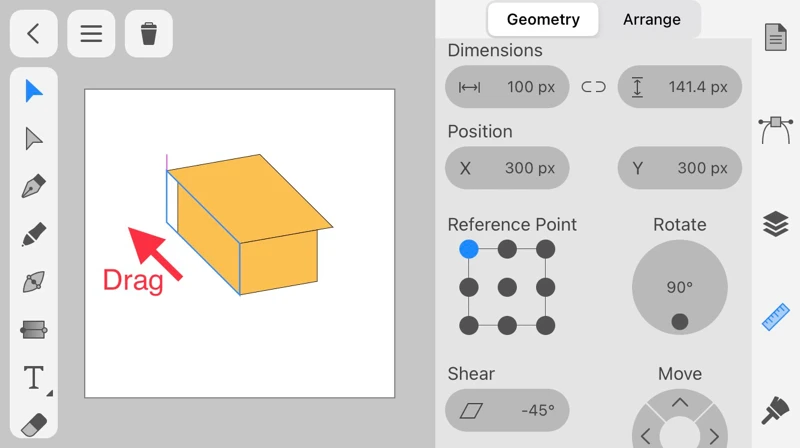Choose the Pen tool
This screenshot has width=800, height=448.
coord(34,187)
